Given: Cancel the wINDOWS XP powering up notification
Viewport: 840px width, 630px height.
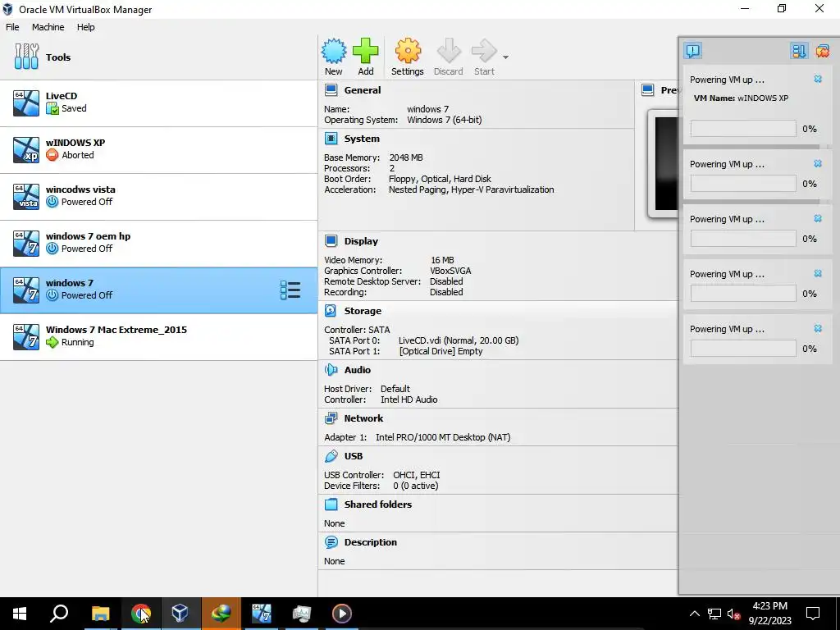Looking at the screenshot, I should 818,80.
